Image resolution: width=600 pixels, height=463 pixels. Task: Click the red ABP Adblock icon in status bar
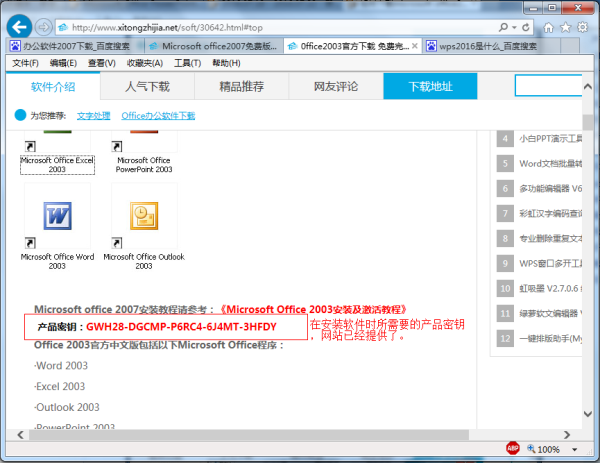[512, 448]
